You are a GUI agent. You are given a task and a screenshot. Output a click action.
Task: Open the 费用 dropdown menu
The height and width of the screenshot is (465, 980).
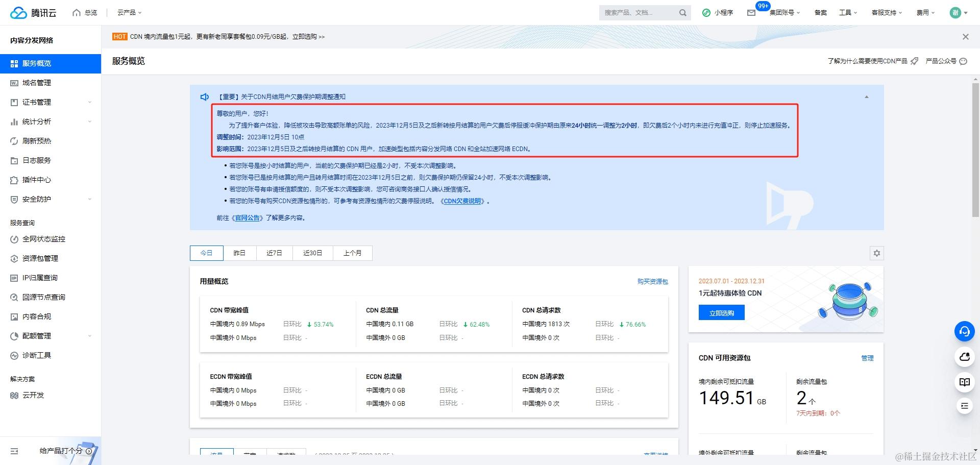(925, 13)
